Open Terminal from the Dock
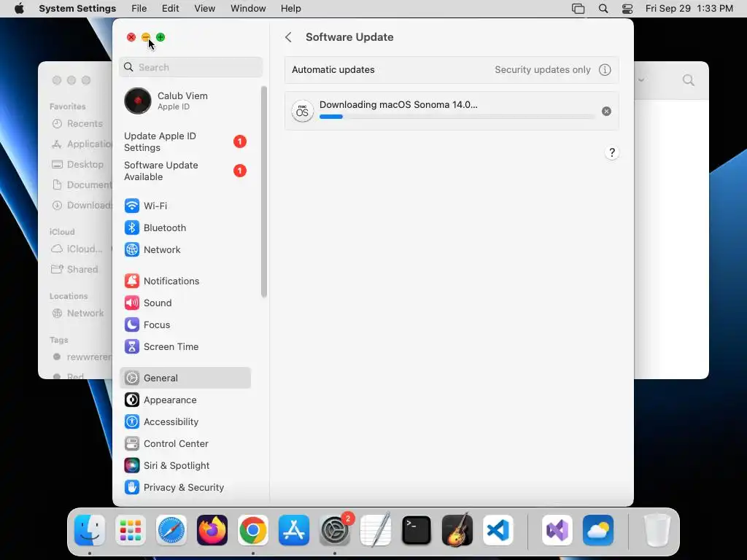The height and width of the screenshot is (560, 747). (x=417, y=530)
